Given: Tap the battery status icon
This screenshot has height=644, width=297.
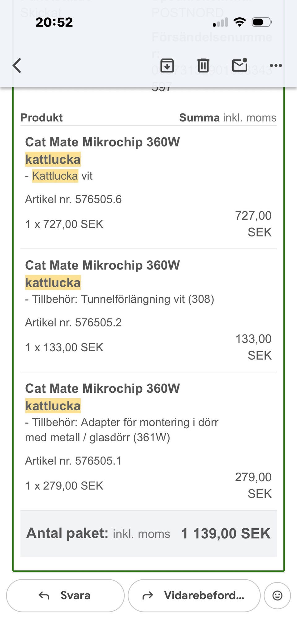Looking at the screenshot, I should (x=262, y=22).
